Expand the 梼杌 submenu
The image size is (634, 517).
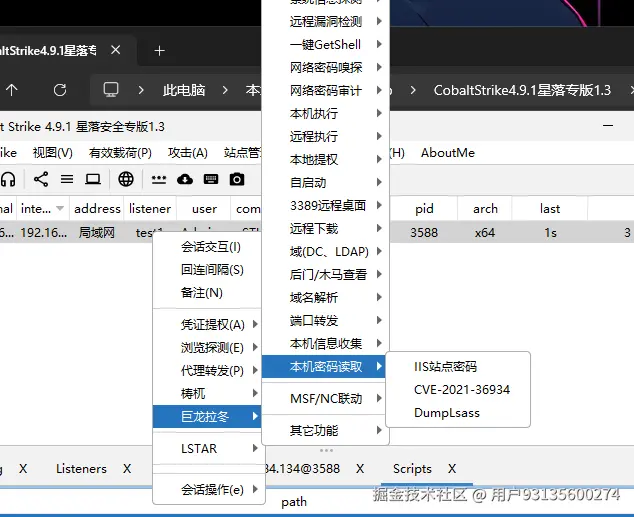pos(207,393)
